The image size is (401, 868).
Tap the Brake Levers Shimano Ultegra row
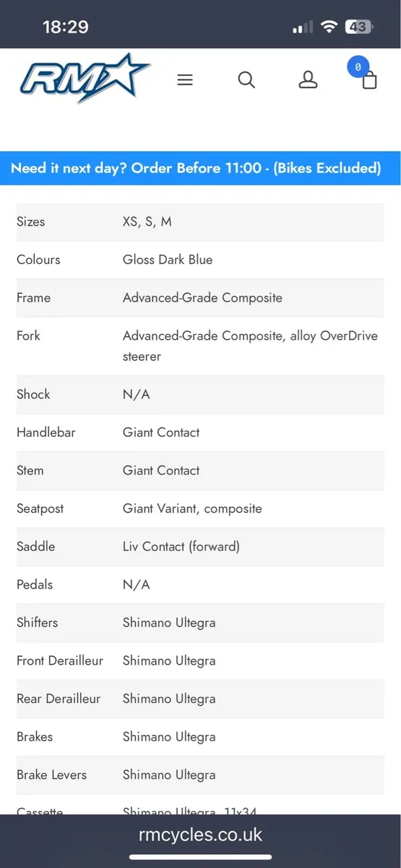coord(200,775)
